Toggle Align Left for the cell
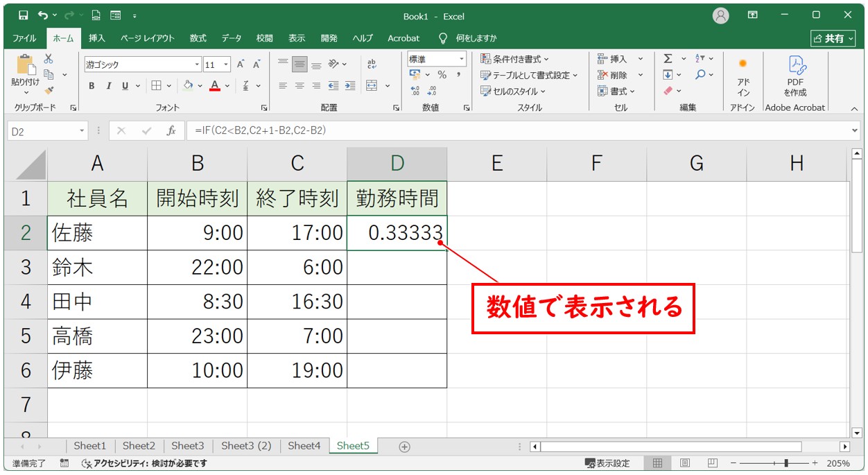 tap(283, 86)
